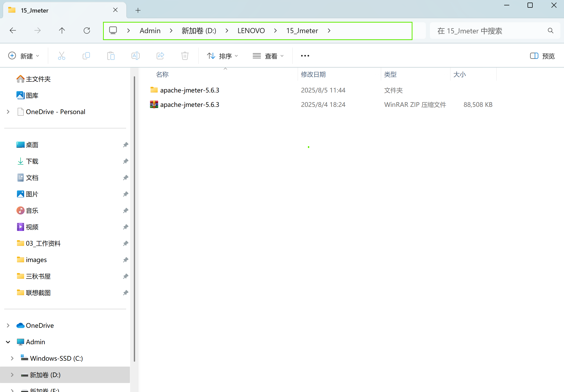Click the PC monitor icon in address bar
Screen dimensions: 564x392
[113, 31]
